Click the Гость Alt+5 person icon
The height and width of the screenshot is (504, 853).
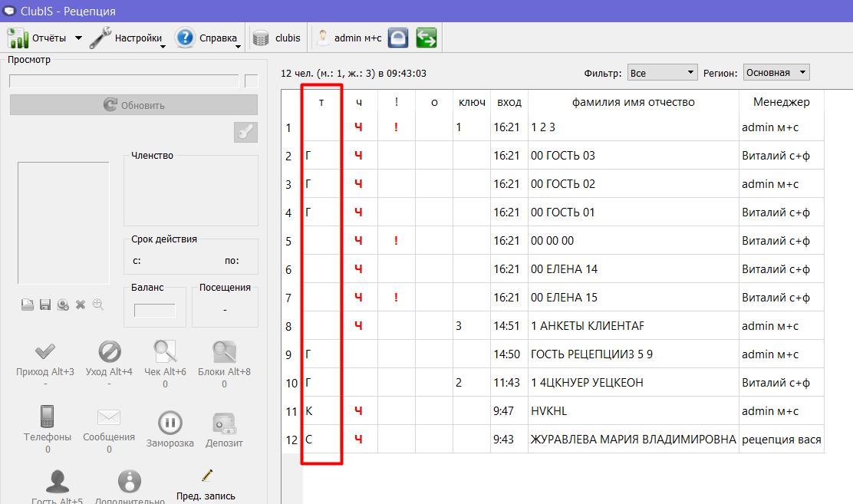click(57, 482)
